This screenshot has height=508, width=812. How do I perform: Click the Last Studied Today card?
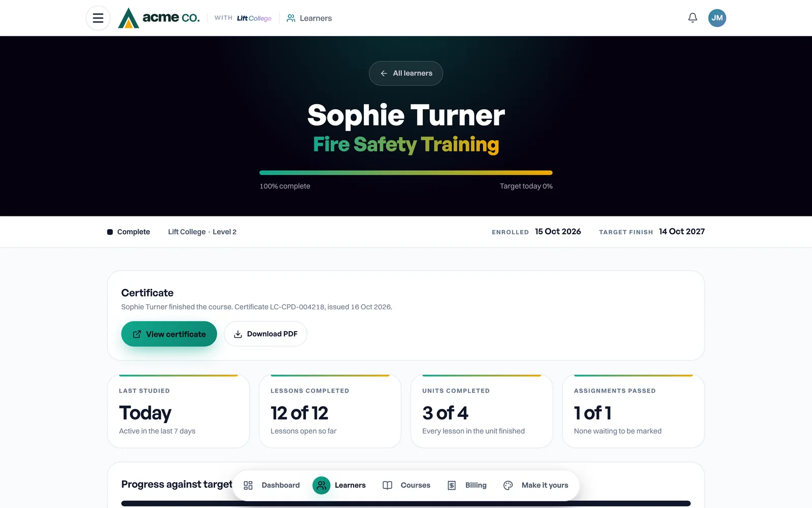pyautogui.click(x=179, y=411)
